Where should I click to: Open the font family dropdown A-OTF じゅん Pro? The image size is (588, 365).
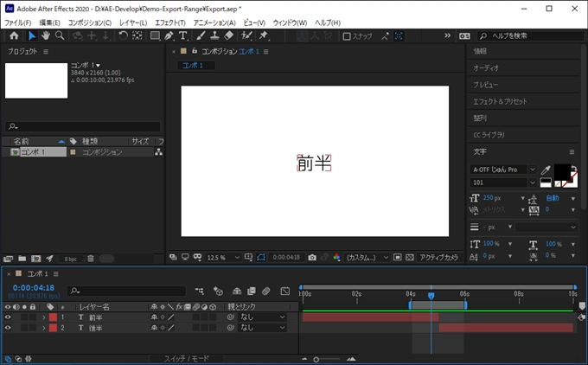pyautogui.click(x=503, y=170)
